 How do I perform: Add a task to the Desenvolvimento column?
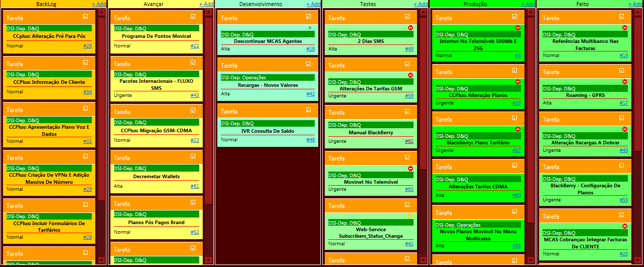pyautogui.click(x=313, y=4)
